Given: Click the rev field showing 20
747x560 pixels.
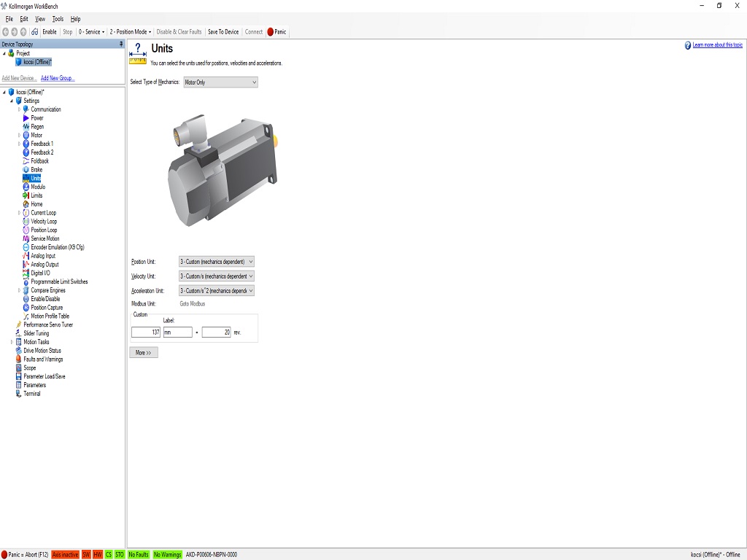Looking at the screenshot, I should point(216,332).
